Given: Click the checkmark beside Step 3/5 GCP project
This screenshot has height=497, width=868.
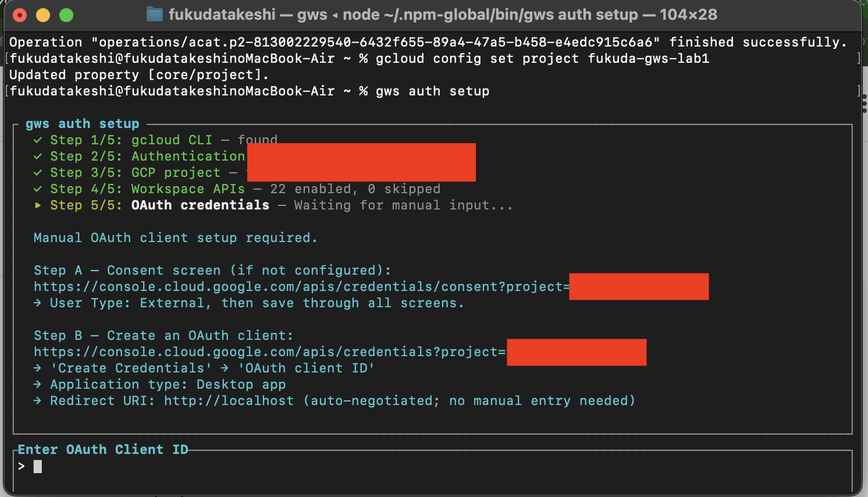Looking at the screenshot, I should pyautogui.click(x=38, y=173).
